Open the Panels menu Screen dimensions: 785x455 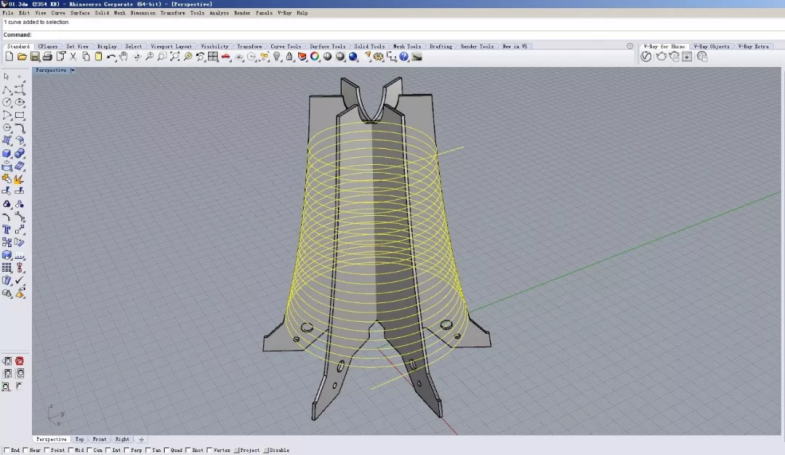[x=263, y=13]
